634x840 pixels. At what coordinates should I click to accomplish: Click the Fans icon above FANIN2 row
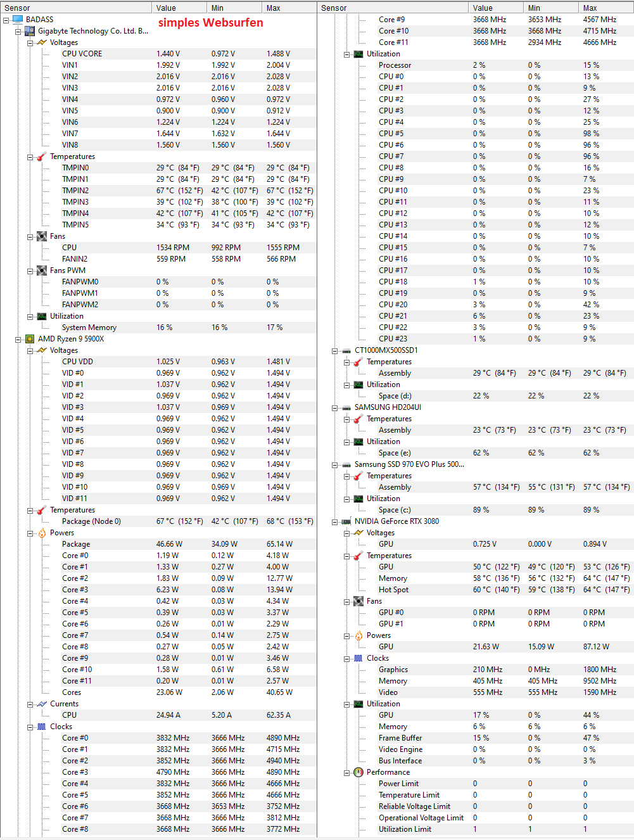(x=42, y=236)
